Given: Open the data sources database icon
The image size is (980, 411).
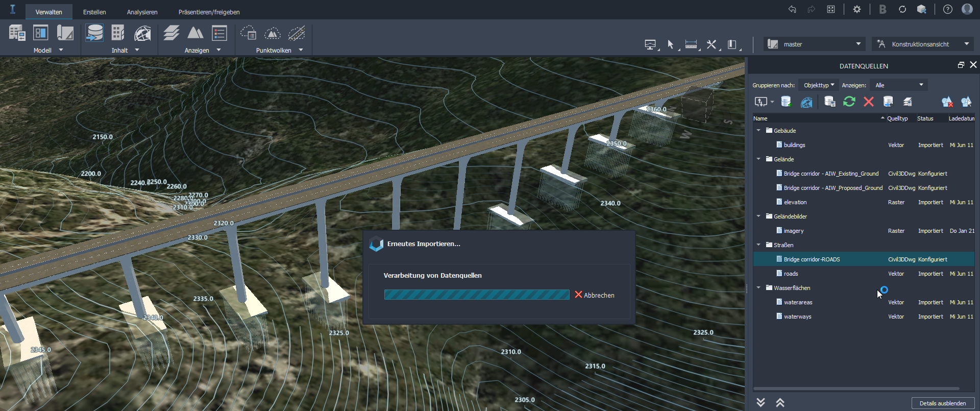Looking at the screenshot, I should (x=94, y=33).
